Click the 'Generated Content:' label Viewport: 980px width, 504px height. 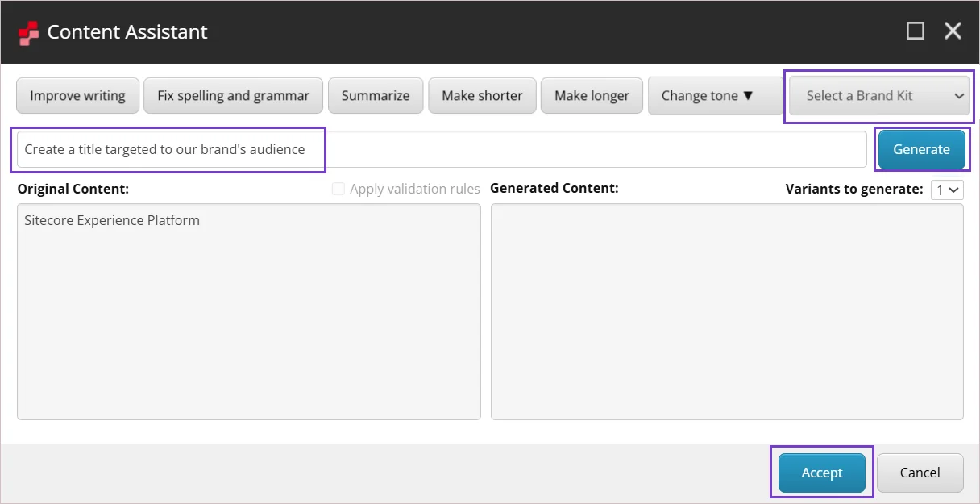pos(554,188)
